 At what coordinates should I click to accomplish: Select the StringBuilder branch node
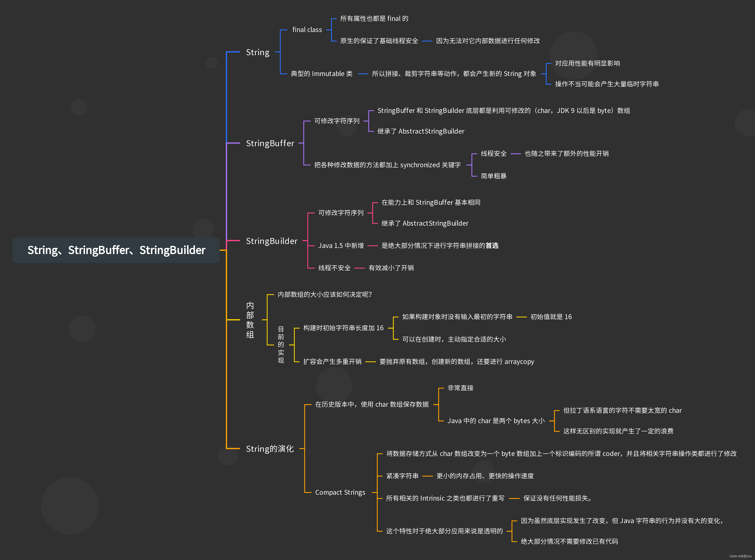pyautogui.click(x=272, y=241)
